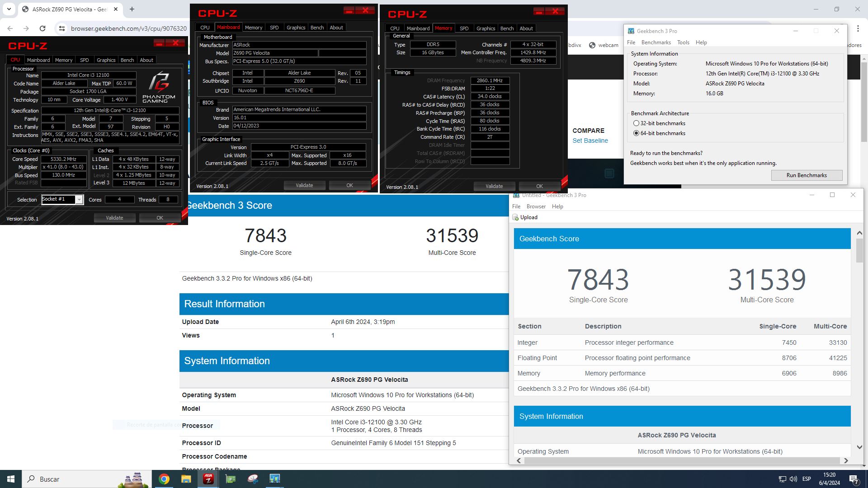Open the Browser menu in the Untitled Geekbench window
This screenshot has height=488, width=868.
tap(536, 206)
